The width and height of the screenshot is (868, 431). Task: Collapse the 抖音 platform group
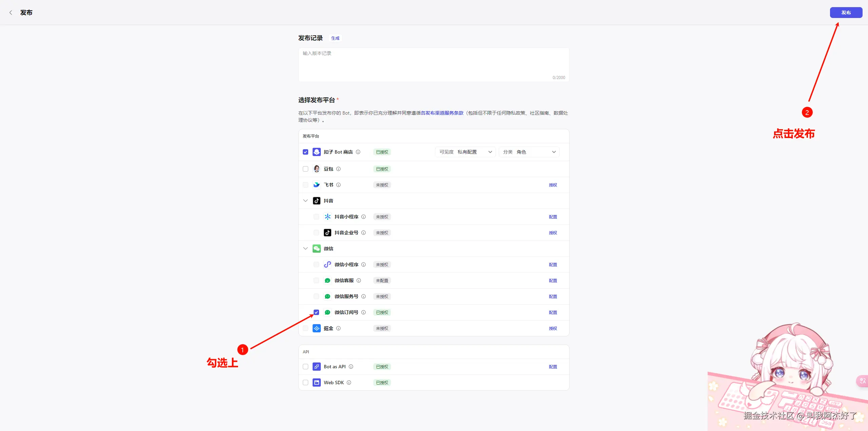[305, 201]
